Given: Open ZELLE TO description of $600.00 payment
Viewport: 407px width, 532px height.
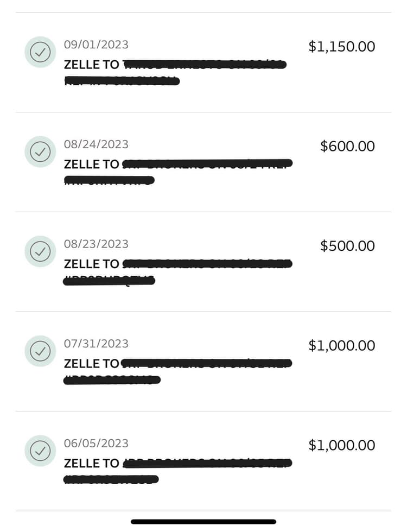Looking at the screenshot, I should click(92, 164).
